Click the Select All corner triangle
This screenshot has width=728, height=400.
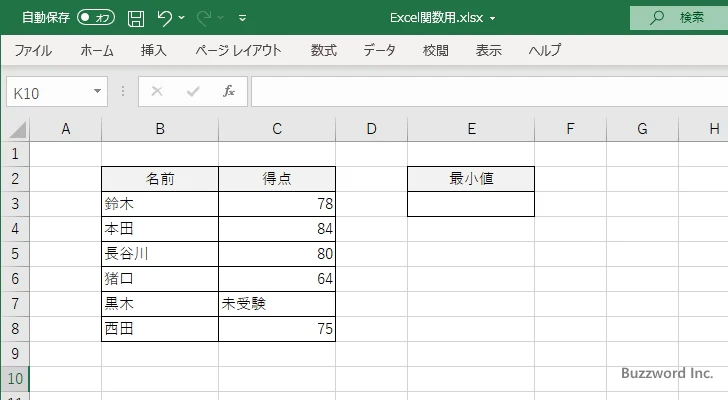click(x=17, y=129)
